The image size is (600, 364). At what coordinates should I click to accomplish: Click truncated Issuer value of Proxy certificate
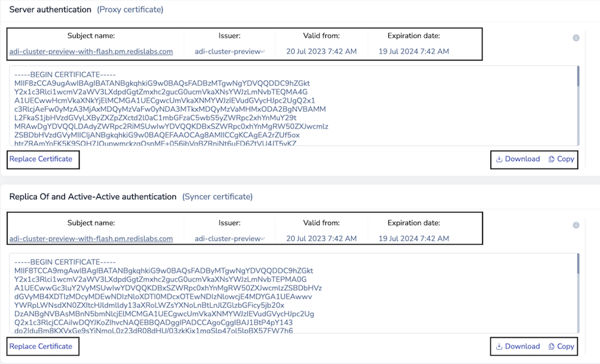pyautogui.click(x=229, y=52)
